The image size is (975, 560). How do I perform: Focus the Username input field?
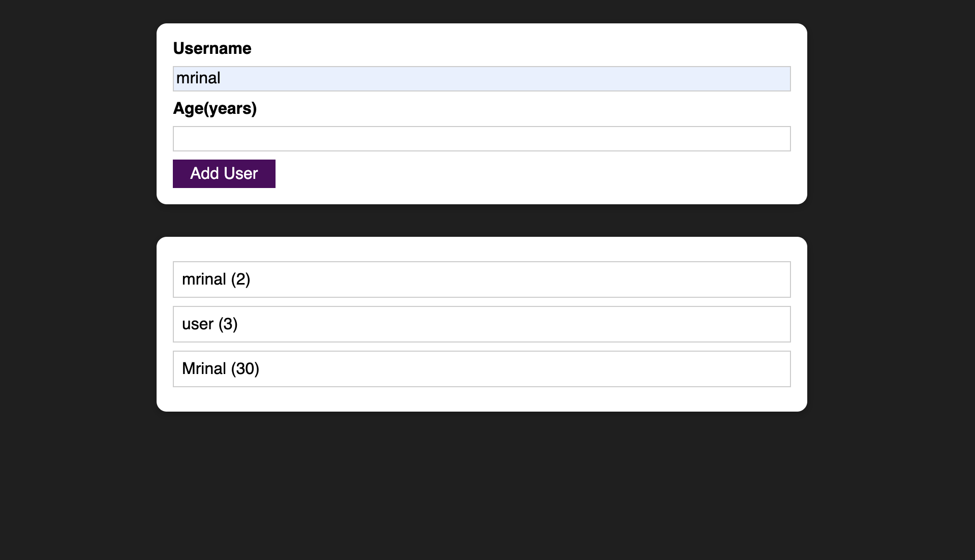481,79
